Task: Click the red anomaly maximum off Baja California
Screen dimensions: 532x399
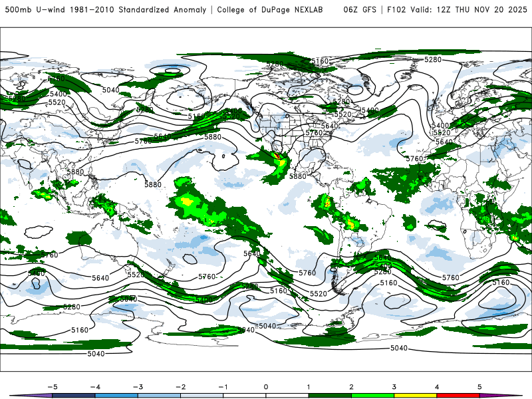Action: pos(277,156)
